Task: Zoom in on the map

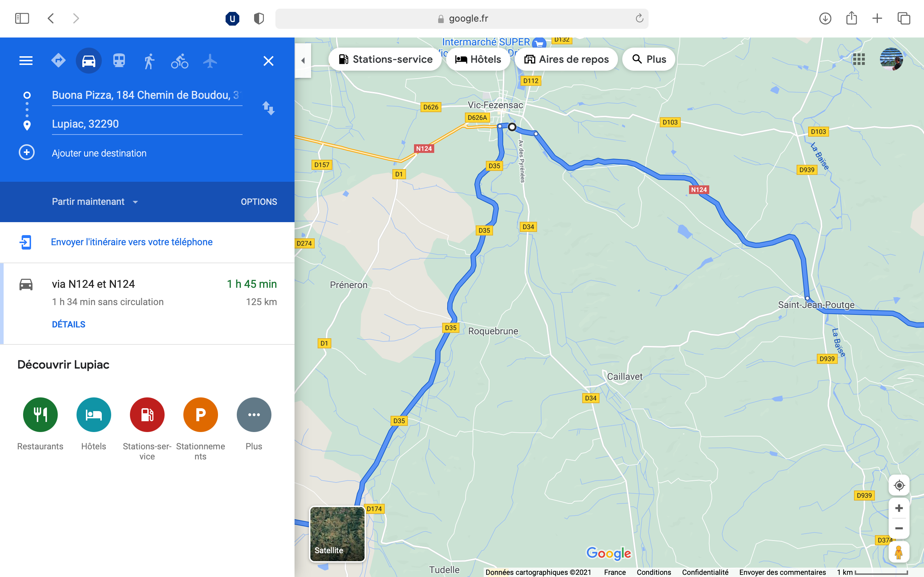Action: 899,508
